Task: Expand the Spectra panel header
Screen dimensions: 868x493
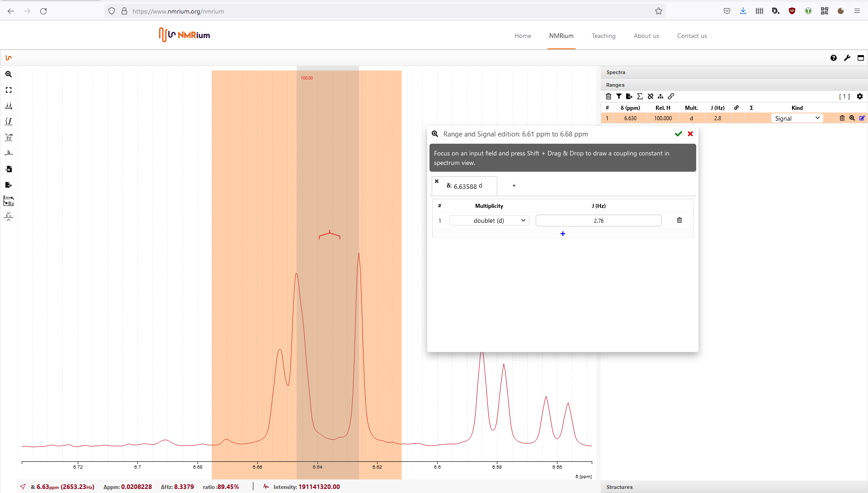Action: (x=734, y=72)
